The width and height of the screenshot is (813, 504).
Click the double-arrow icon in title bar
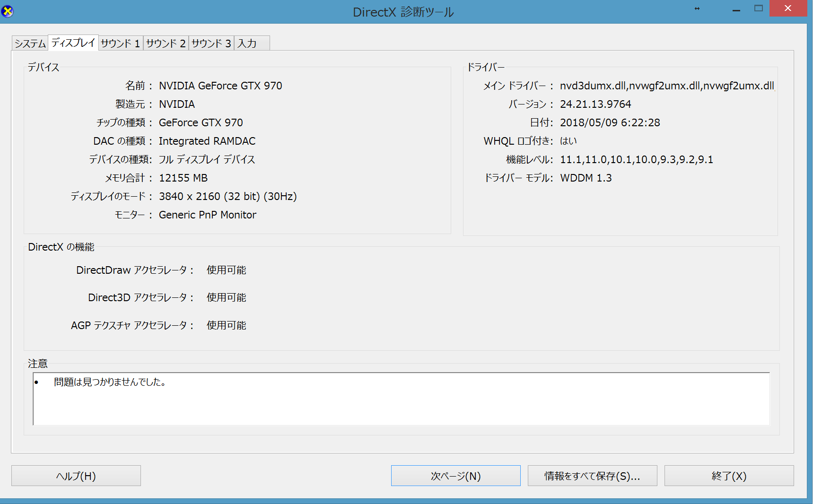coord(697,9)
